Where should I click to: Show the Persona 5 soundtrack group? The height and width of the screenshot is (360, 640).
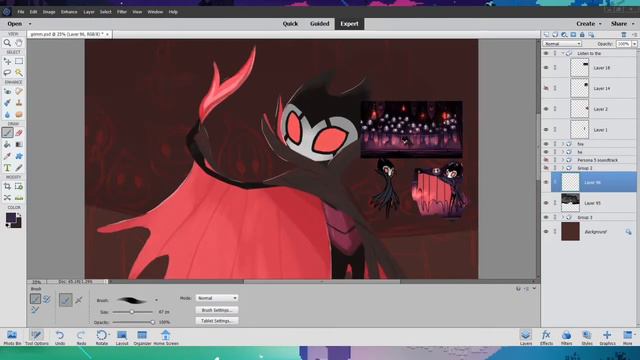pos(546,160)
